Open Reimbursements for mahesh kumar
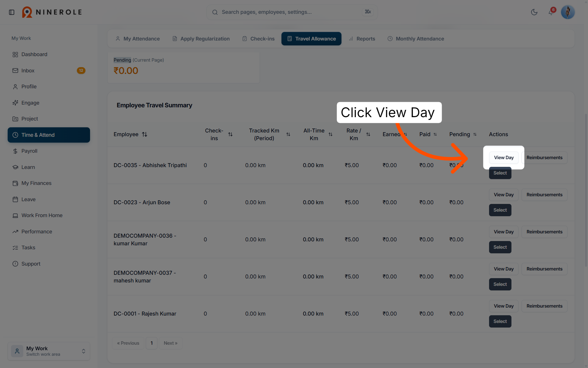Viewport: 588px width, 368px height. tap(545, 269)
